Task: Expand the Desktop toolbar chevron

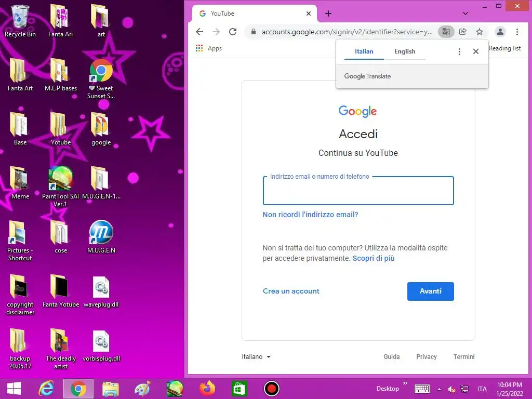Action: click(x=405, y=383)
